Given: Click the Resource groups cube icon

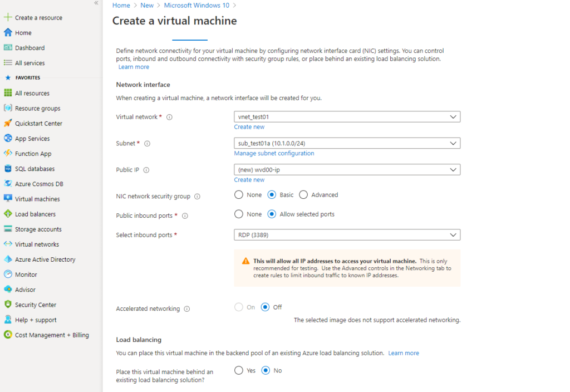Looking at the screenshot, I should [x=8, y=108].
